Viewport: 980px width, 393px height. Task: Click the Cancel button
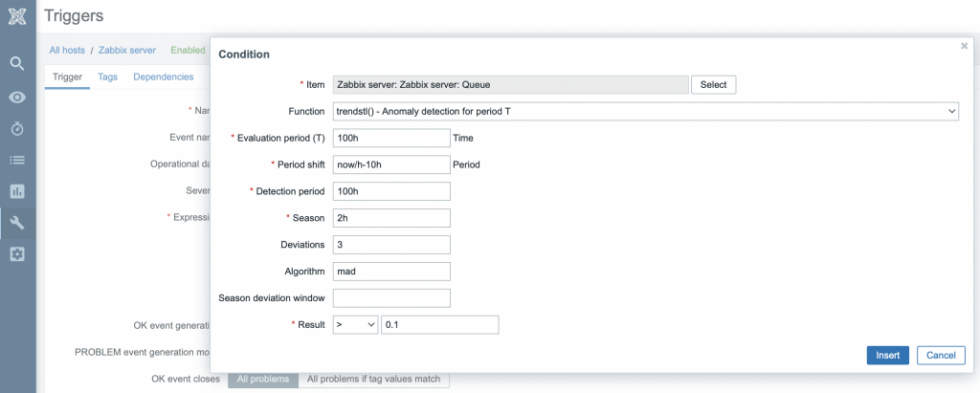940,355
